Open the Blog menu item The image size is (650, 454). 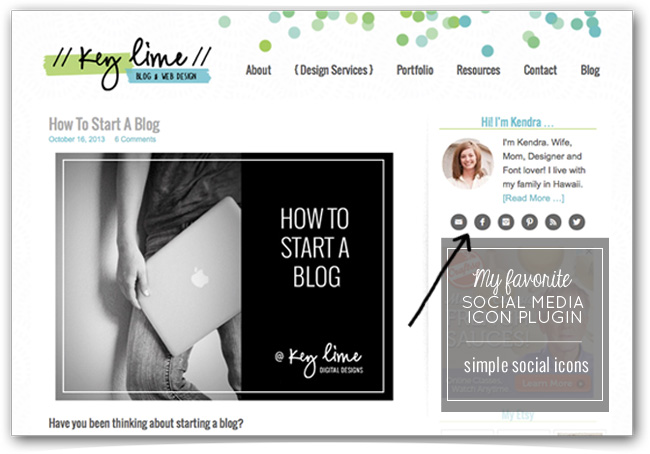590,70
